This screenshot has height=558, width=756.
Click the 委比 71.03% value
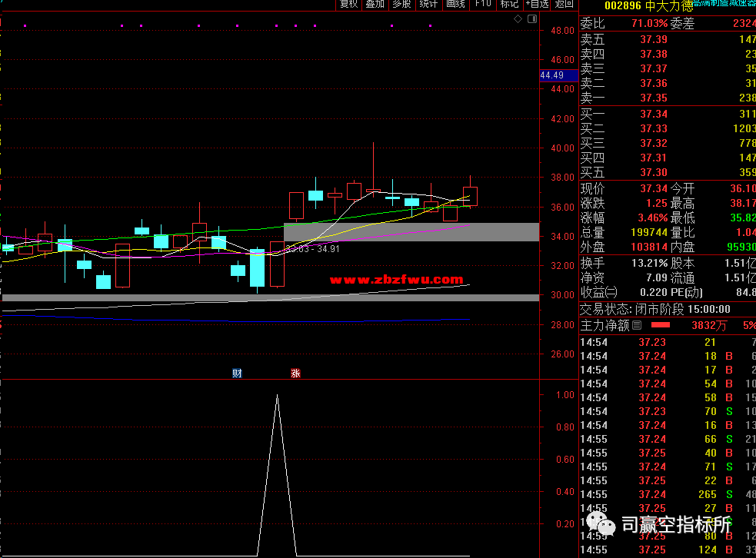649,23
